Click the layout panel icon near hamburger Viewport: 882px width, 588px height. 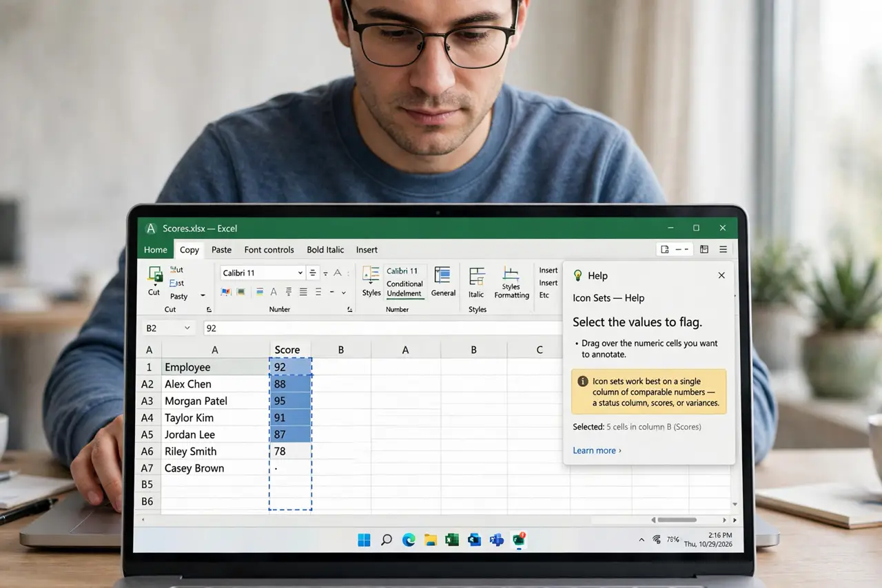pos(704,249)
